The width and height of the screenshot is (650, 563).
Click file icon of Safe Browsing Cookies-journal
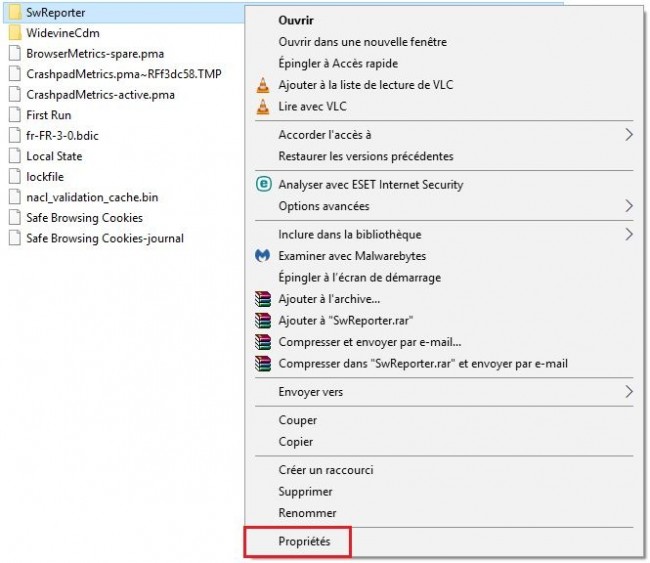click(x=15, y=238)
